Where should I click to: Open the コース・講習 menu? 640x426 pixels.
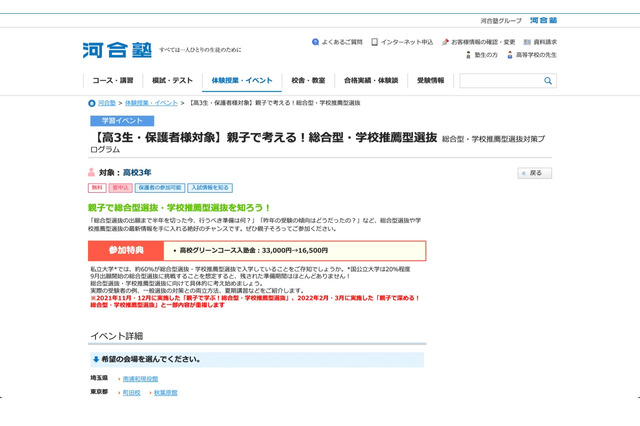pyautogui.click(x=113, y=80)
